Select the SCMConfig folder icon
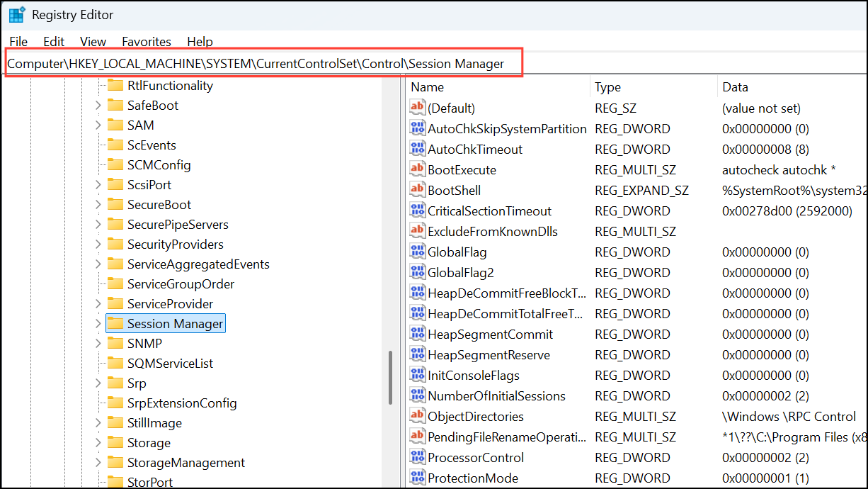Viewport: 868px width, 489px height. click(x=115, y=164)
